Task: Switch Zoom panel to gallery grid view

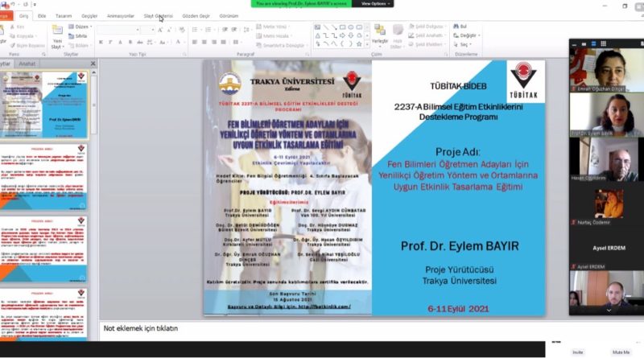Action: click(603, 43)
